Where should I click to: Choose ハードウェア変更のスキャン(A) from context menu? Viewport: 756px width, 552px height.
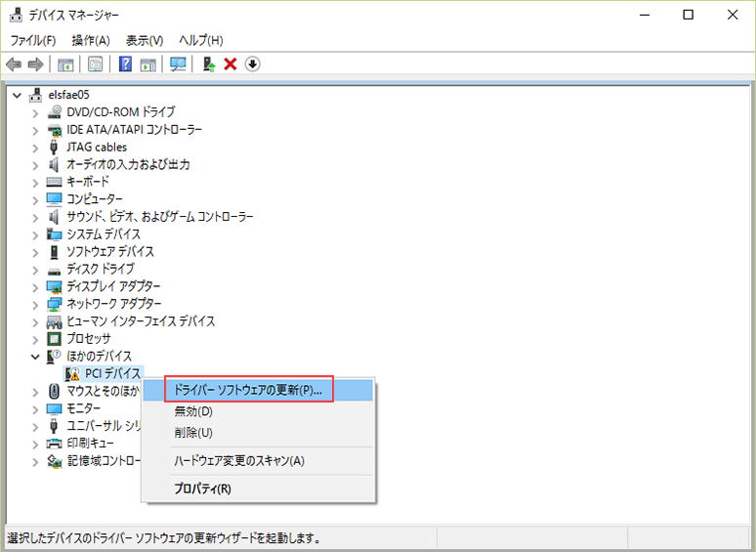click(258, 460)
